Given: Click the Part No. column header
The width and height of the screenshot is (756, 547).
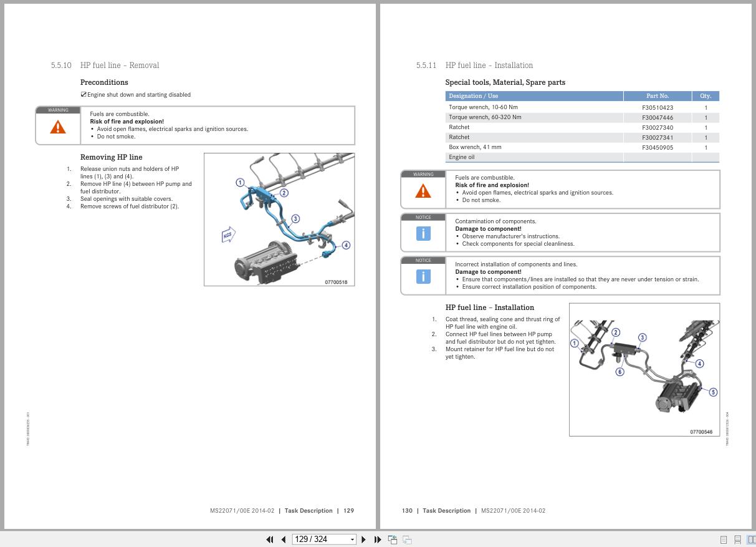Looking at the screenshot, I should pyautogui.click(x=658, y=96).
